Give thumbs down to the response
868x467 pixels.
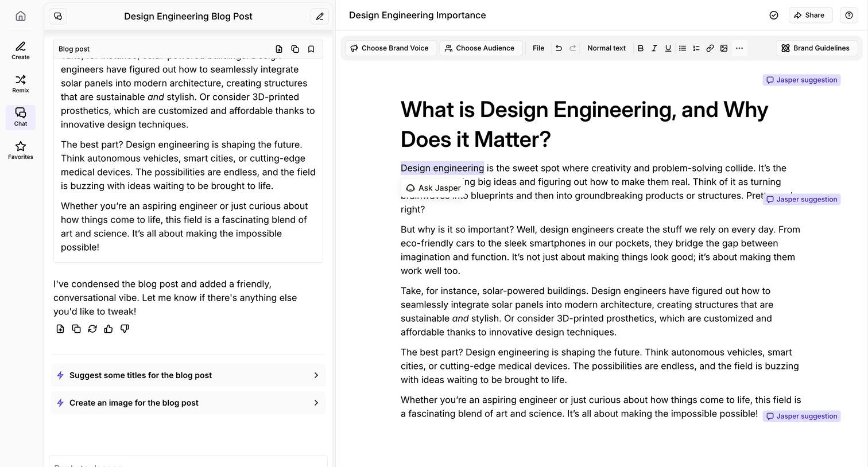coord(125,329)
